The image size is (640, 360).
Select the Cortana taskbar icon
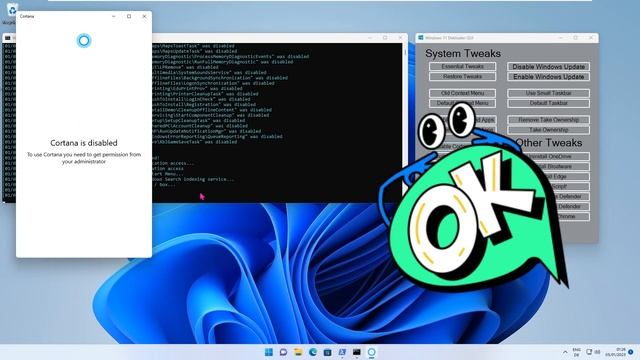coord(371,352)
